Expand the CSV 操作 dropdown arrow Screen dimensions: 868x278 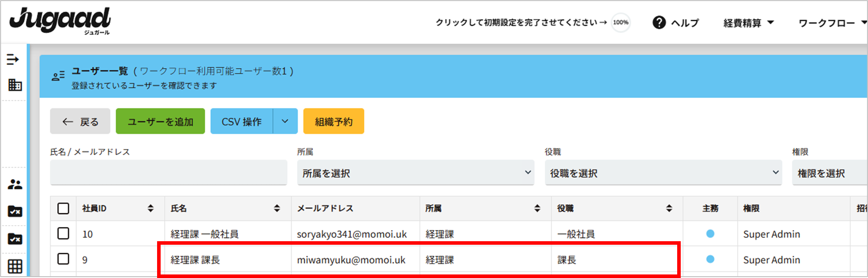(285, 121)
